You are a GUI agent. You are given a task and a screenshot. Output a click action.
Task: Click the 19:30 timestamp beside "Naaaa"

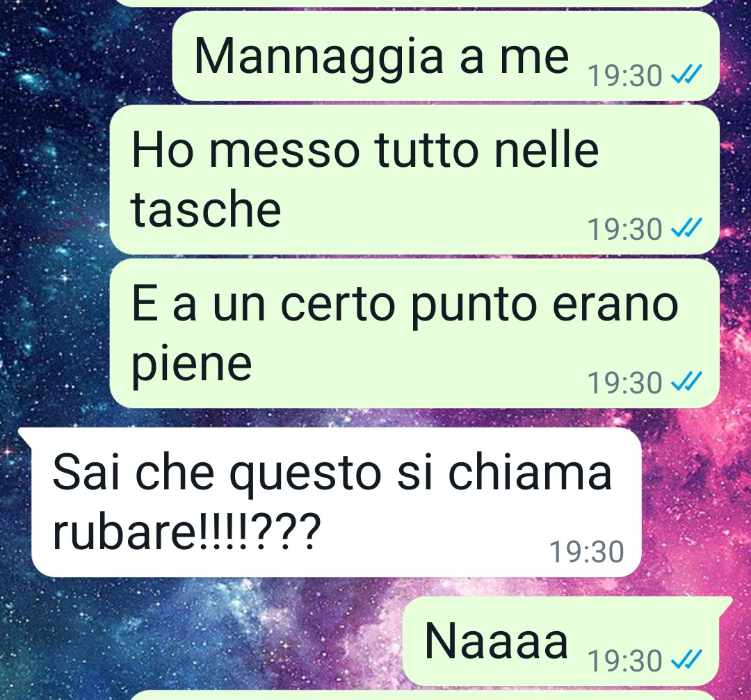pyautogui.click(x=625, y=661)
